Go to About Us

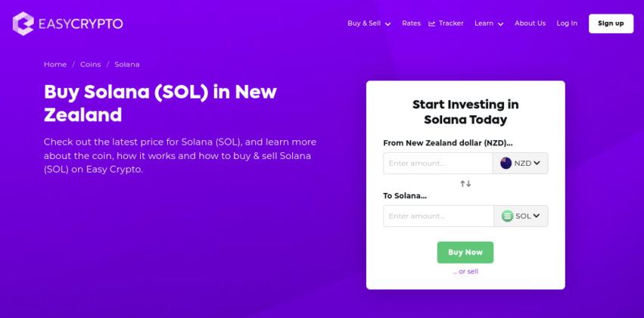(530, 23)
